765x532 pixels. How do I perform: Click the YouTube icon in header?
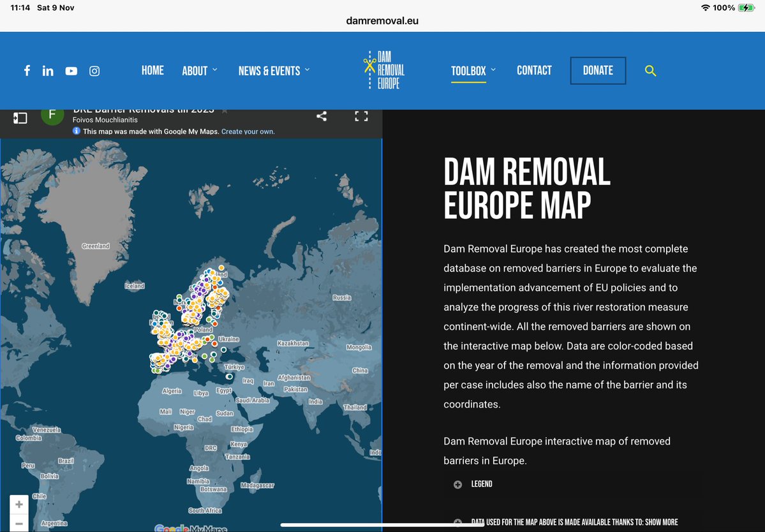tap(71, 71)
